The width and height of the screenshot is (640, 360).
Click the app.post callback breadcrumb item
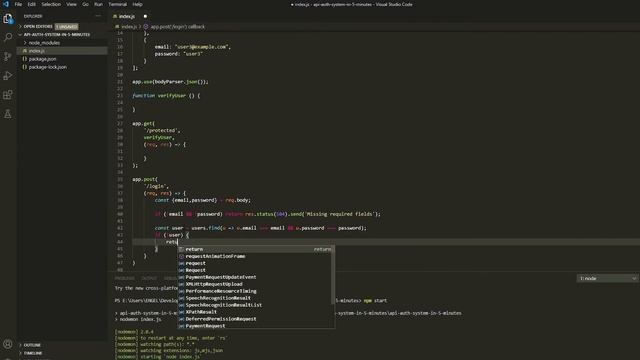pos(178,27)
